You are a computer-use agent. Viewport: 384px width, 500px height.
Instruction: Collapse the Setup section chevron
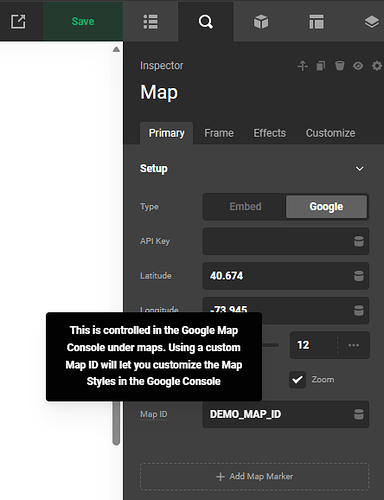tap(360, 169)
